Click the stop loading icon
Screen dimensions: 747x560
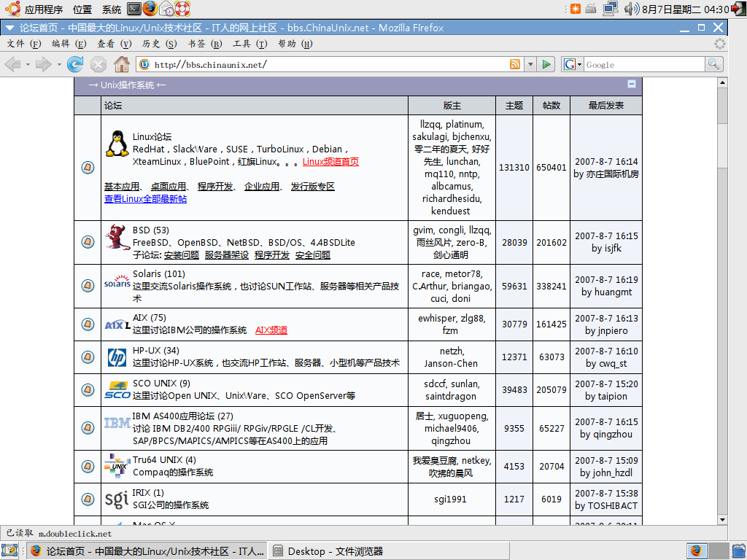point(98,64)
